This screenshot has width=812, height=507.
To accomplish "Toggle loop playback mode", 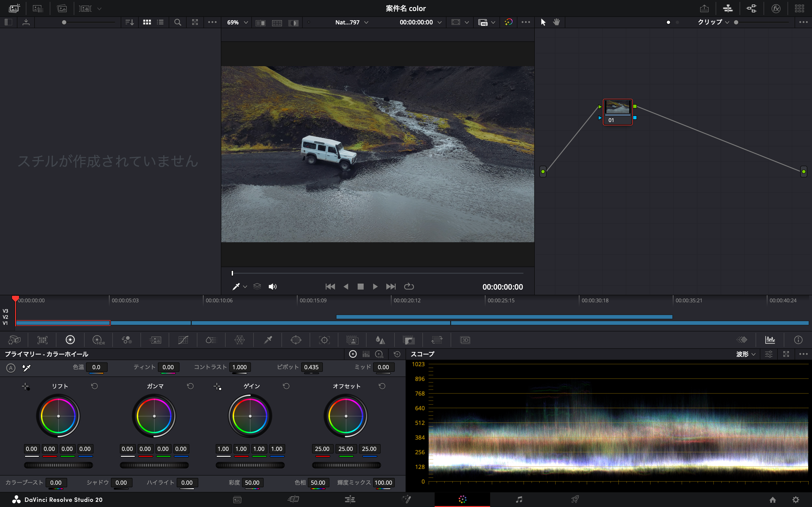I will coord(409,287).
